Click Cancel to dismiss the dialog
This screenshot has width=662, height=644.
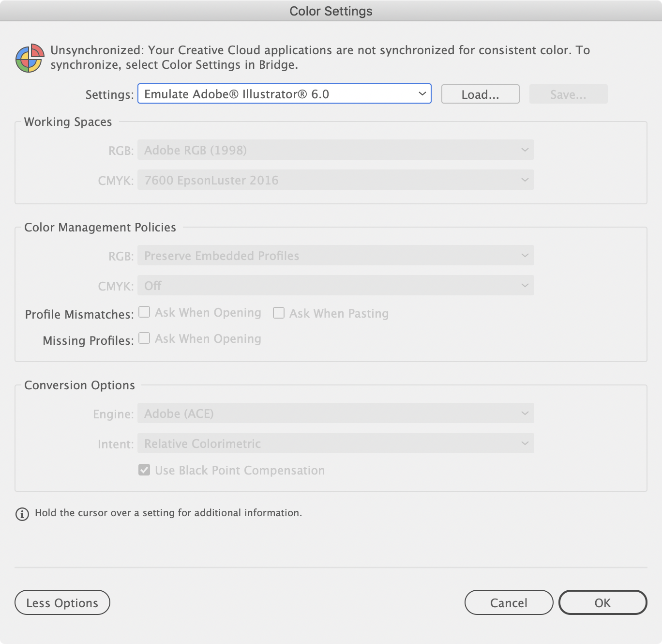(x=509, y=602)
